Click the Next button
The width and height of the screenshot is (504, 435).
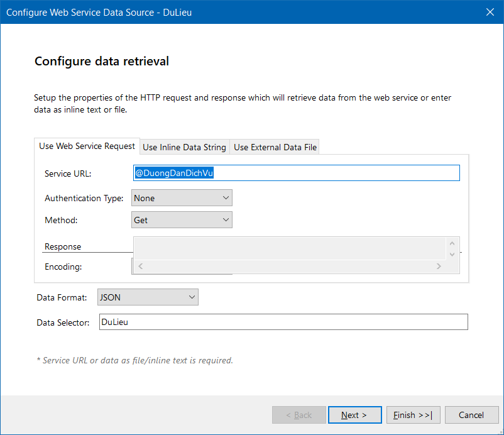tap(354, 415)
